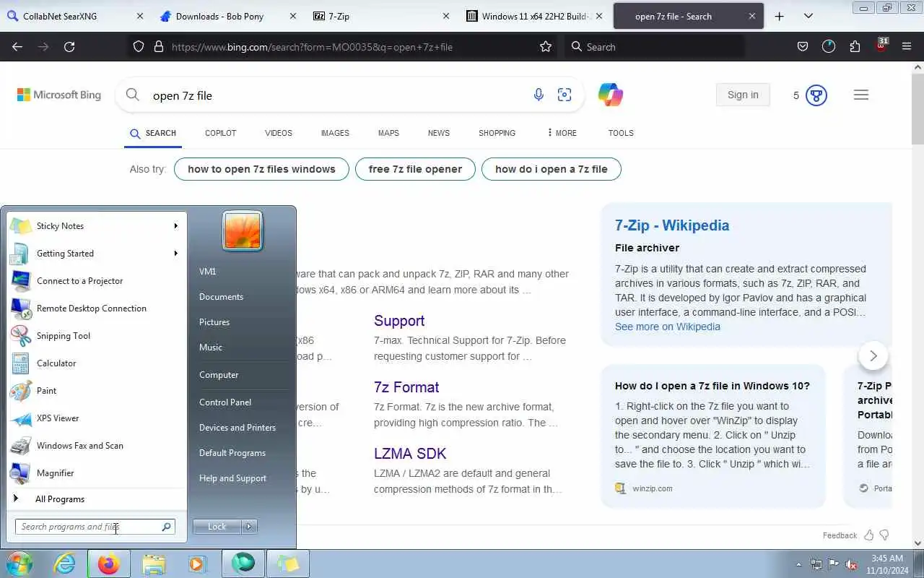The height and width of the screenshot is (578, 924).
Task: Open the Pocket save icon
Action: tap(803, 47)
